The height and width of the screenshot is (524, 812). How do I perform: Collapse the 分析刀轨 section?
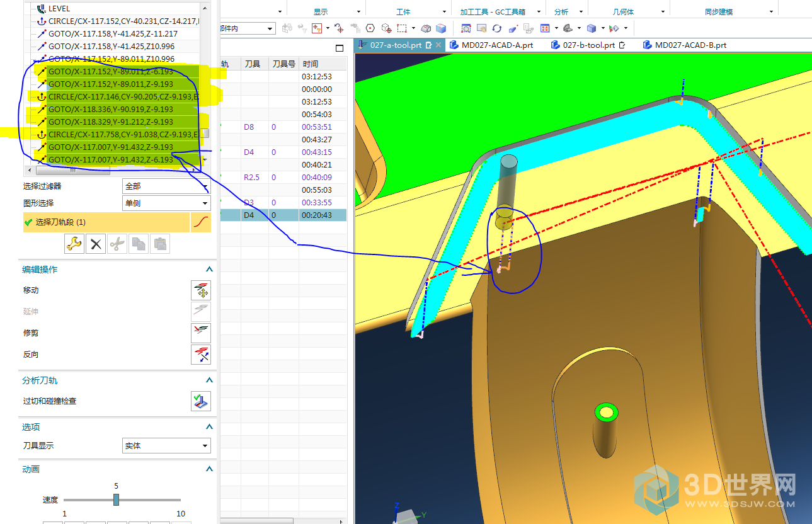(209, 380)
